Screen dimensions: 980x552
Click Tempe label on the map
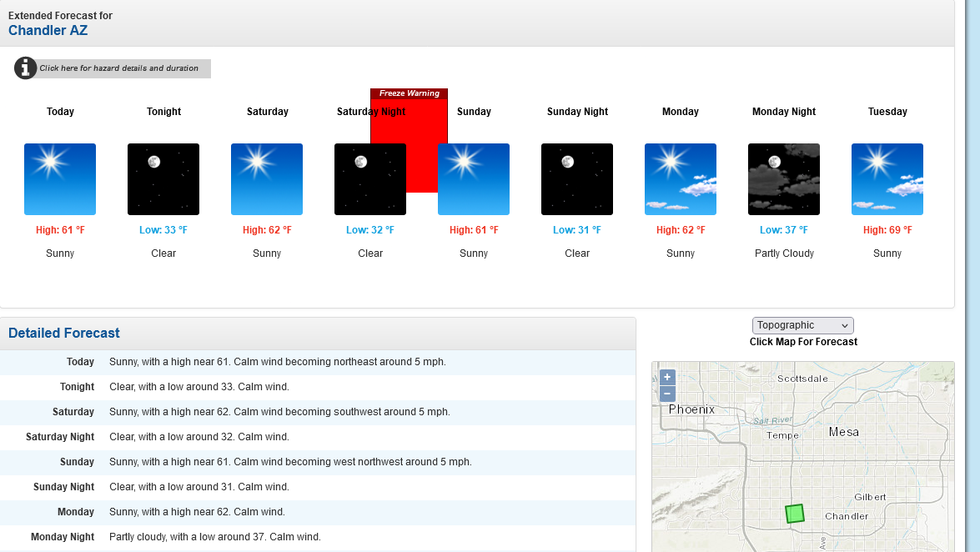(x=782, y=436)
